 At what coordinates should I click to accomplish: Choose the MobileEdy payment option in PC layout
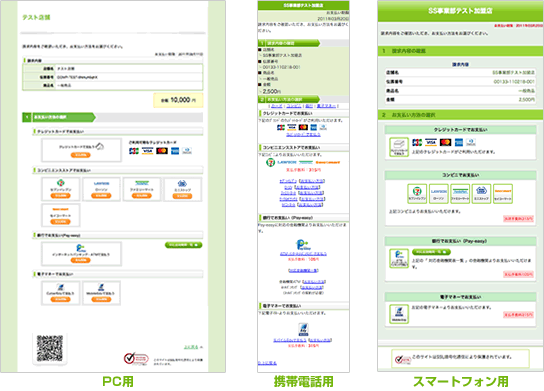[101, 293]
